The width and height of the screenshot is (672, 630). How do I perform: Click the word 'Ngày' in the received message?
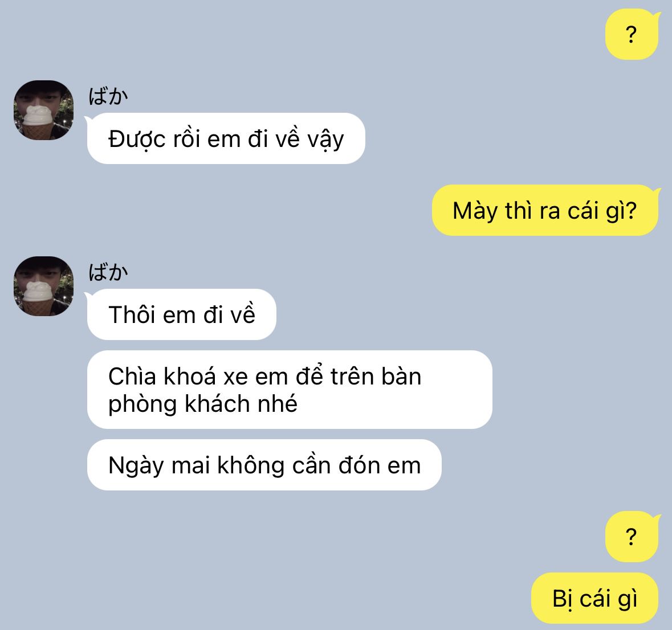click(x=136, y=466)
